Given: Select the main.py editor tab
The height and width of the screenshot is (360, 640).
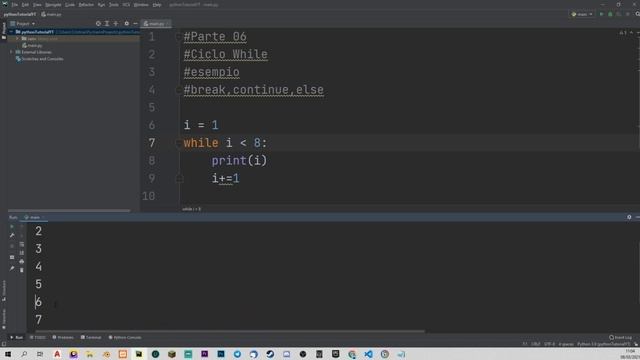Looking at the screenshot, I should [x=156, y=24].
